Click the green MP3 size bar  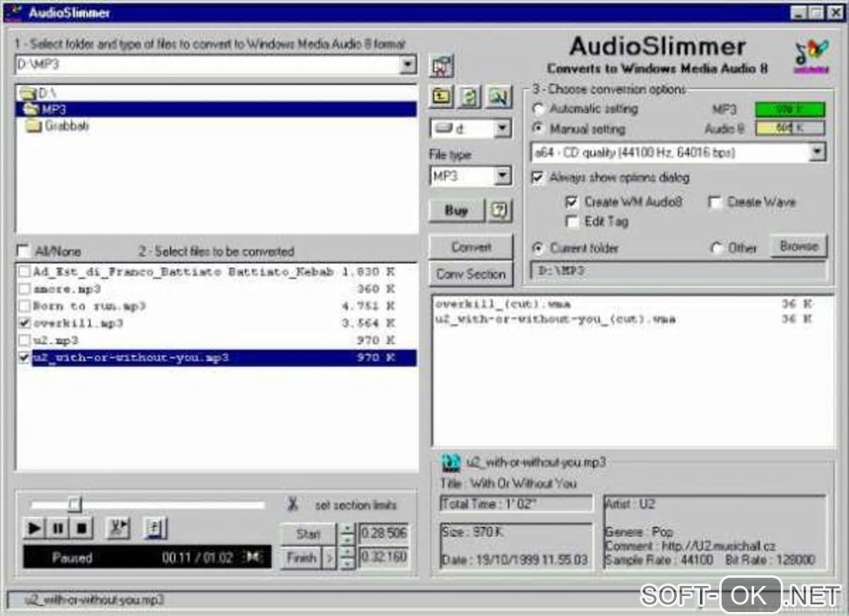[790, 109]
